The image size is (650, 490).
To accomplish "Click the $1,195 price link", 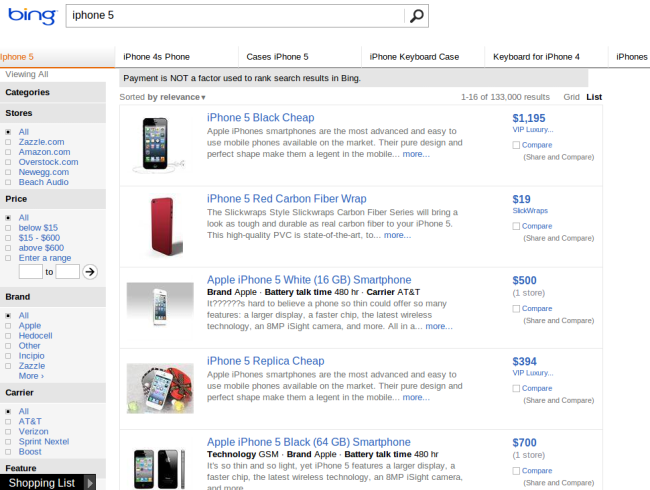I will coord(529,118).
